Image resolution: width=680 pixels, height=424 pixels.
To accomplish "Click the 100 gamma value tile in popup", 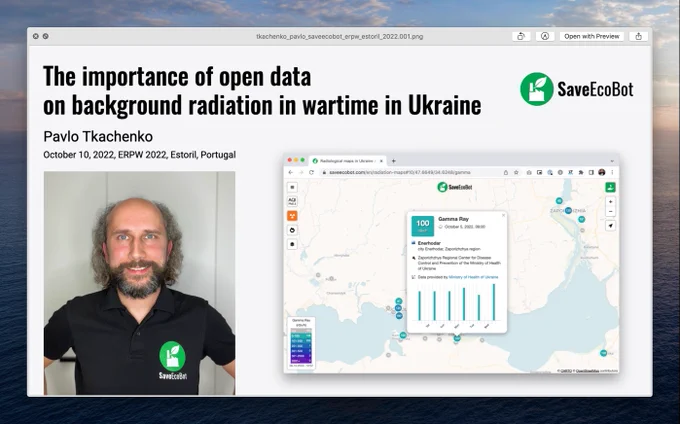I will coord(422,226).
